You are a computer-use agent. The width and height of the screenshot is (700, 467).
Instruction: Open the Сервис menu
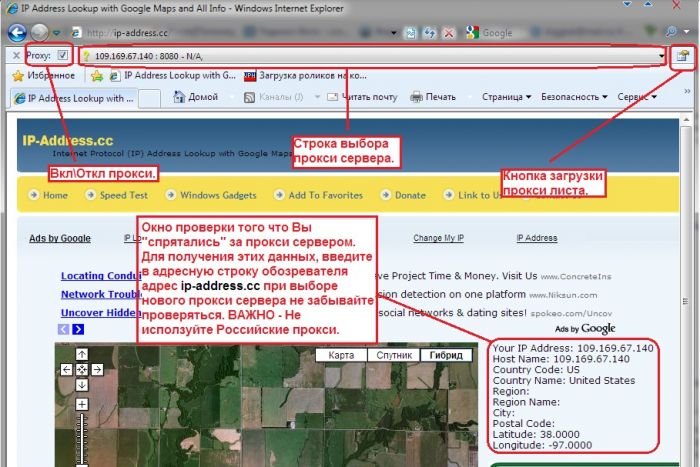[637, 97]
